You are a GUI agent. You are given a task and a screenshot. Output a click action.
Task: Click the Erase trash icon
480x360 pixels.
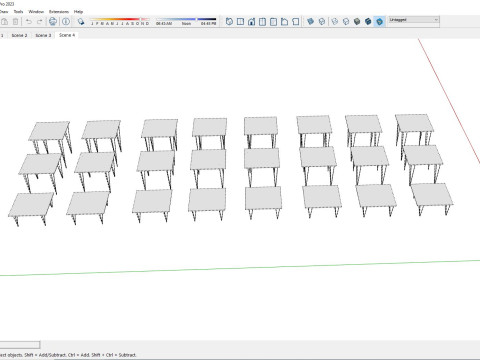point(15,22)
